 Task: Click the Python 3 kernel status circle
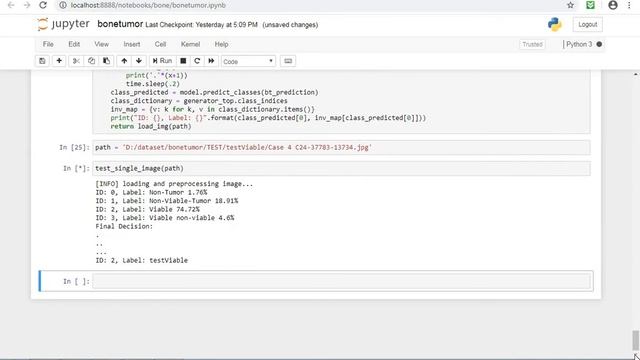599,44
